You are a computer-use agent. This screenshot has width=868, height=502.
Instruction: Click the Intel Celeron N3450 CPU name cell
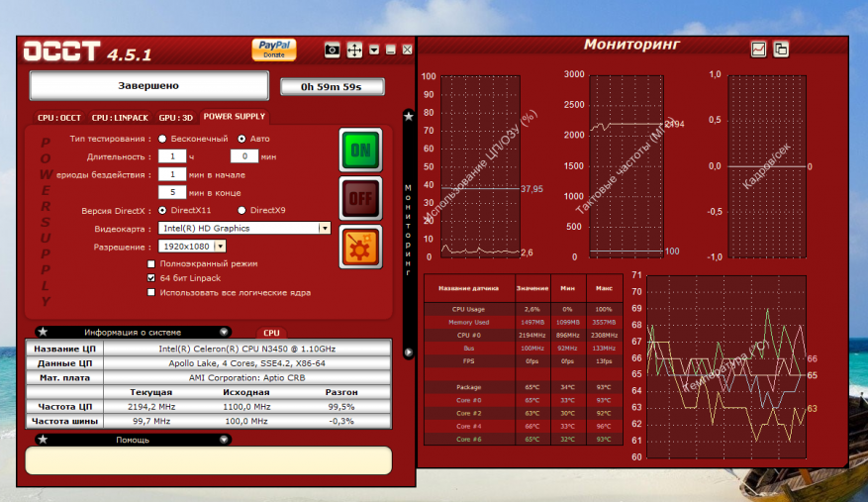click(x=246, y=349)
